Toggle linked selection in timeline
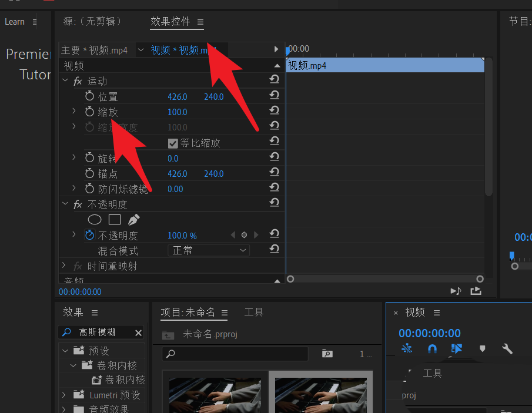Screen dimensions: 532x413 456,348
